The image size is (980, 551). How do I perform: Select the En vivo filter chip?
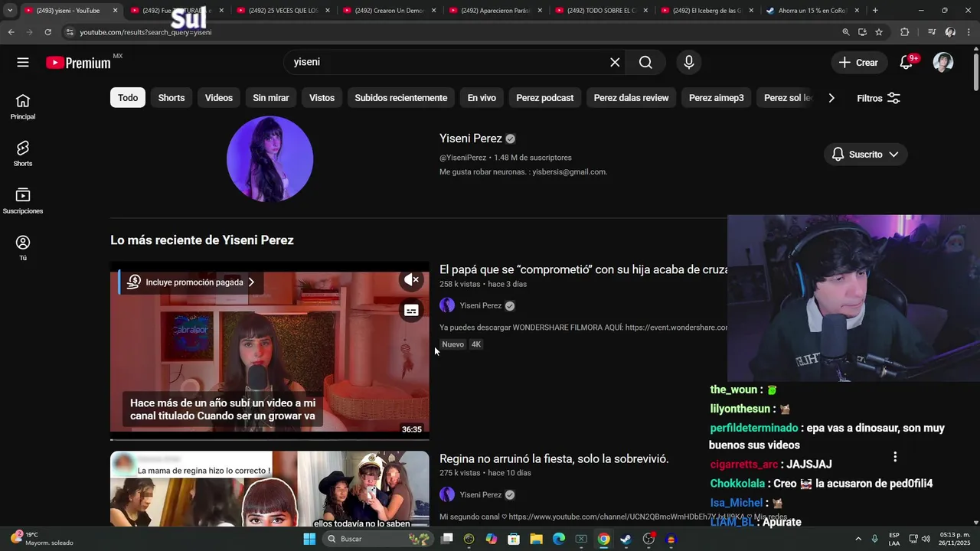[x=482, y=98]
